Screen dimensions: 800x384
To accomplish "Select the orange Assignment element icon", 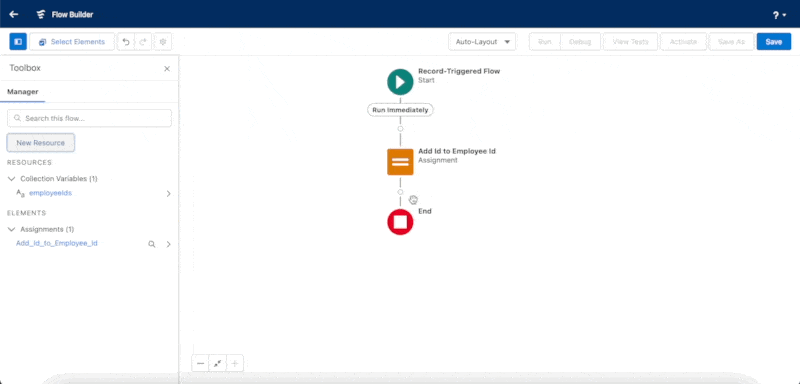I will tap(400, 162).
